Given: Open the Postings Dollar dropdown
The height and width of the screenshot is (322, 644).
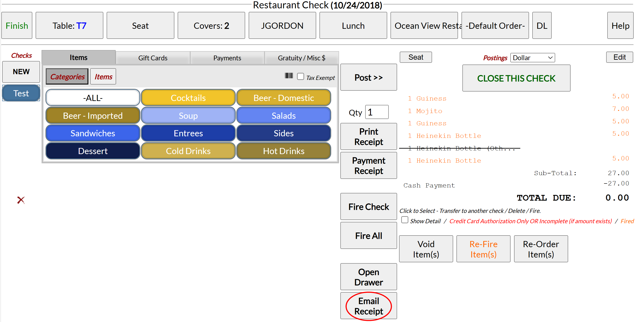Looking at the screenshot, I should (532, 58).
